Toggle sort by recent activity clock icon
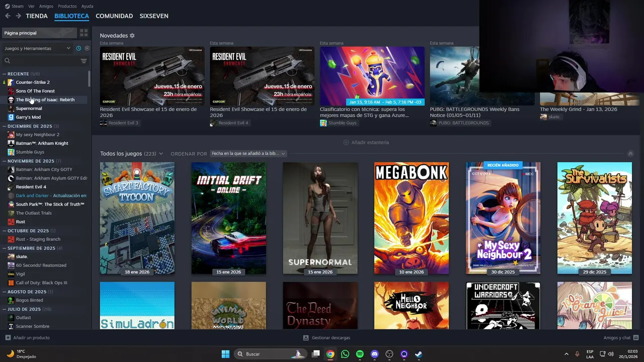Image resolution: width=644 pixels, height=362 pixels. (x=78, y=48)
